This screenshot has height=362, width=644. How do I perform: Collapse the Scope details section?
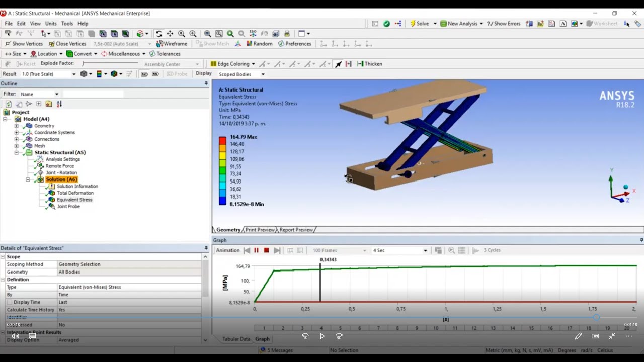point(4,257)
